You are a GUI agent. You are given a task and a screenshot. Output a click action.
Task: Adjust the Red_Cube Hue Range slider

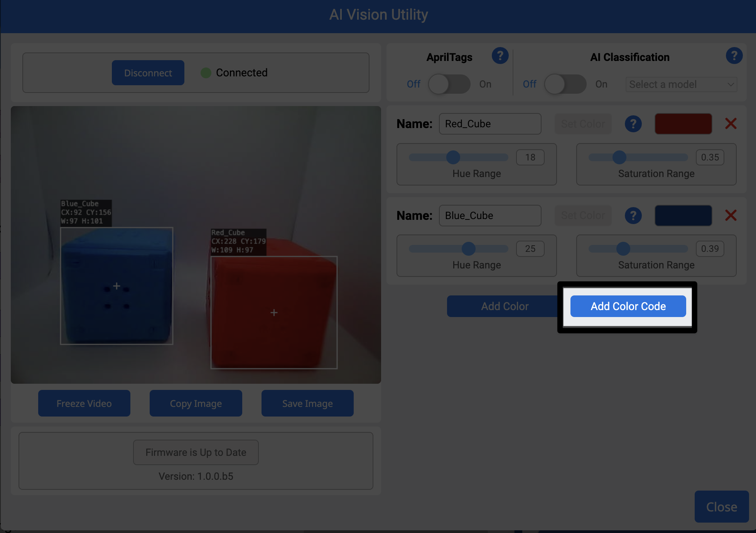point(454,157)
